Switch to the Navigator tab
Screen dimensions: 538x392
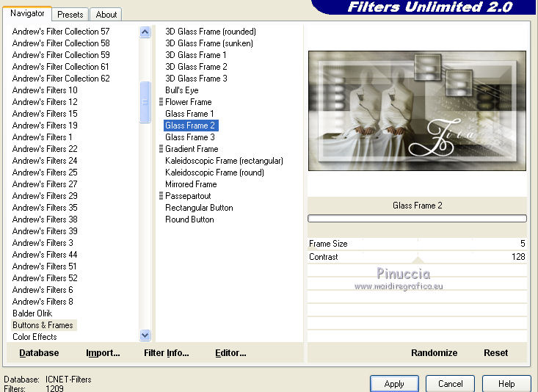click(27, 13)
